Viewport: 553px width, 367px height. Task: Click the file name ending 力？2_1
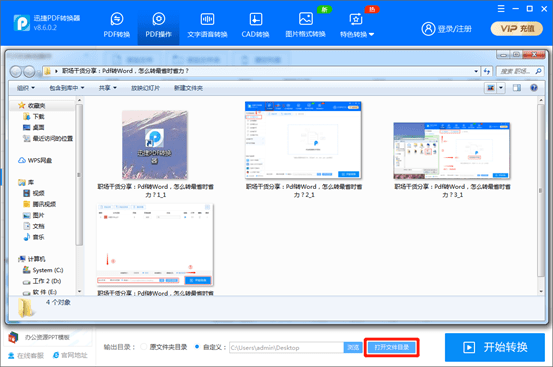(x=304, y=190)
